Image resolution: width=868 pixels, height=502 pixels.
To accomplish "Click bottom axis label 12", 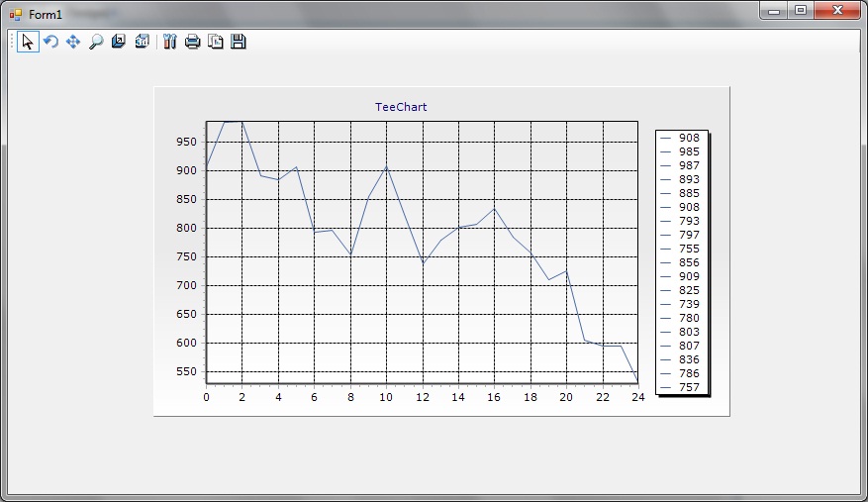I will coord(423,397).
